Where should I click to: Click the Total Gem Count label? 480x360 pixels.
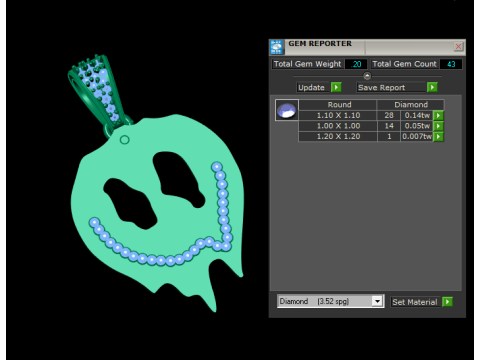(404, 64)
